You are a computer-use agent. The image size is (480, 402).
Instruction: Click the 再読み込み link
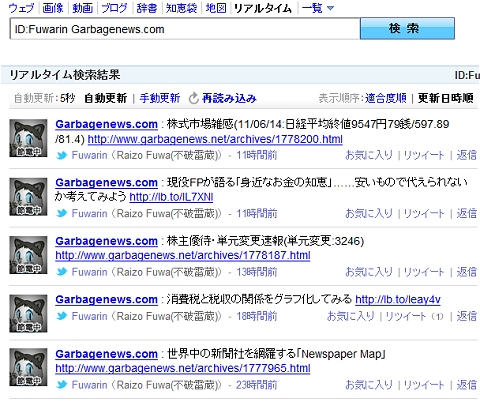point(229,98)
